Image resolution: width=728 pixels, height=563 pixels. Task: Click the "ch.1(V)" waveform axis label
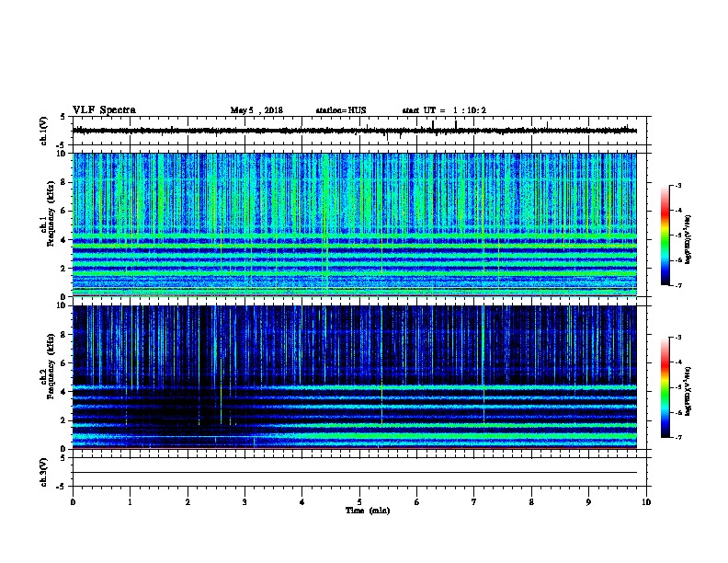click(44, 131)
